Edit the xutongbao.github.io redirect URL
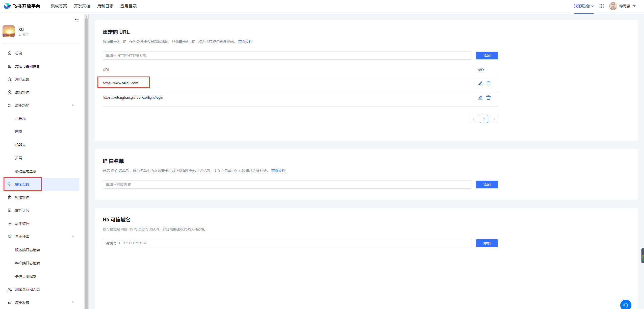The width and height of the screenshot is (644, 309). [x=480, y=98]
